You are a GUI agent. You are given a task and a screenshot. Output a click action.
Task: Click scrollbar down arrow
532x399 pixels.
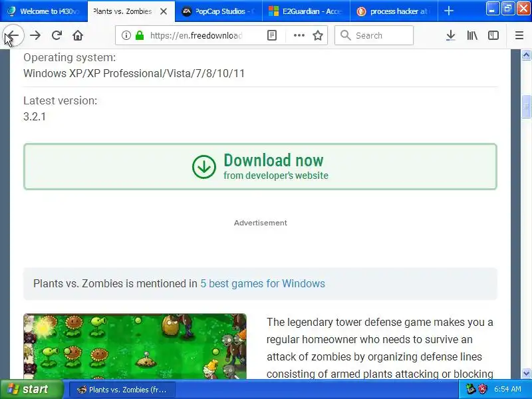526,374
